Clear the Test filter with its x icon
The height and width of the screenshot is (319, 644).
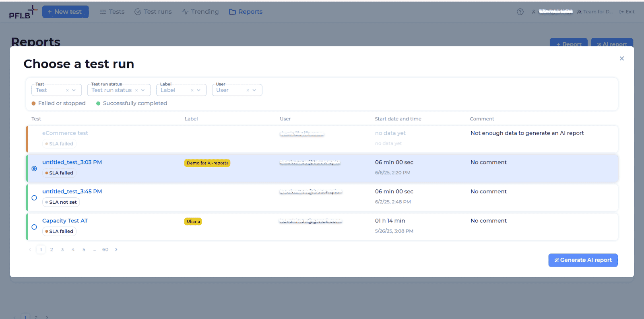pyautogui.click(x=67, y=90)
